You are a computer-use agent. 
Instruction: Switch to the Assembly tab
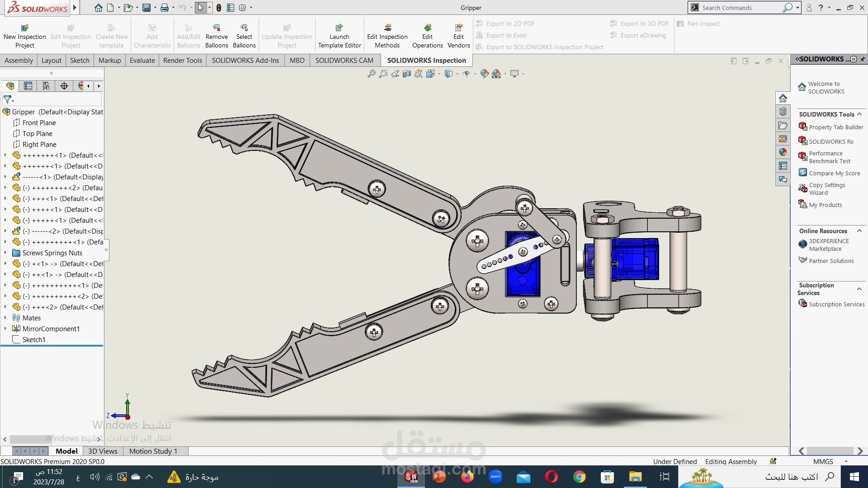(x=19, y=61)
